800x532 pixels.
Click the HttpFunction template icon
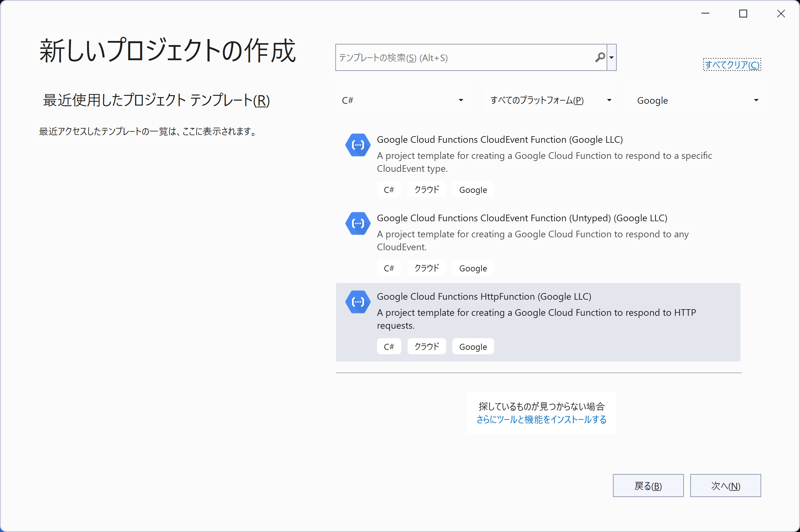coord(357,302)
